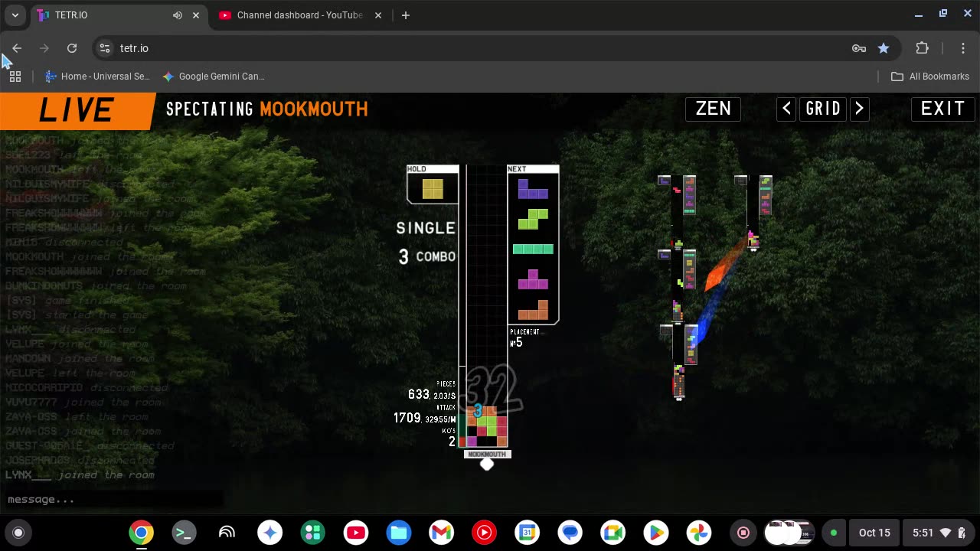Open the Home - Universal Se... bookmark
Screen dimensions: 980x551
[97, 77]
